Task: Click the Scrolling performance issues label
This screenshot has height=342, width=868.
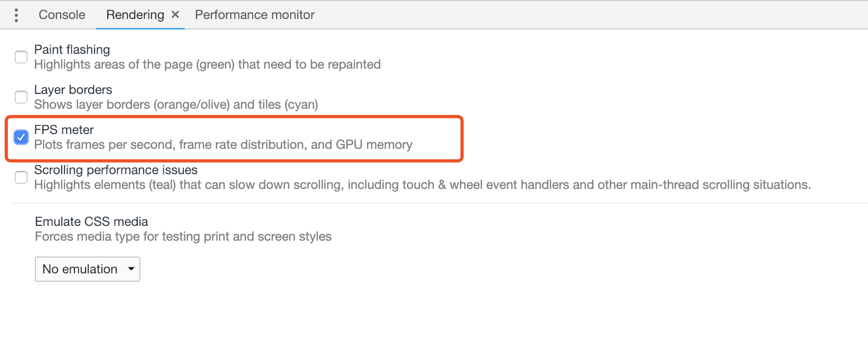Action: 116,170
